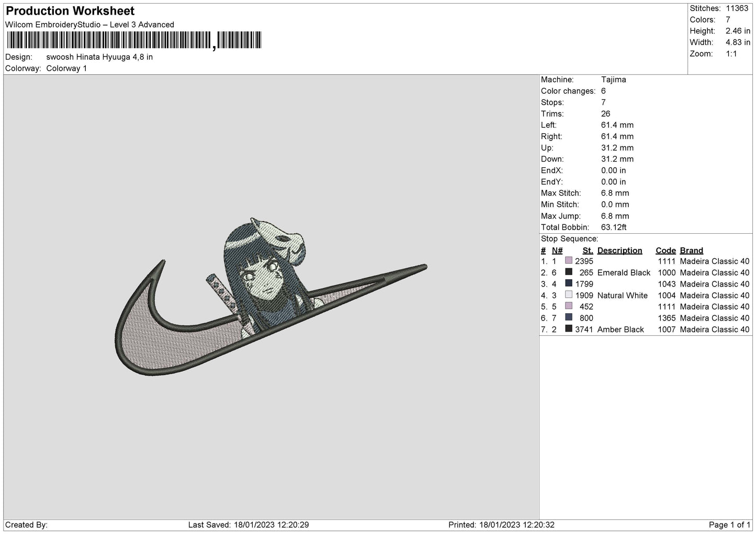Viewport: 756px width, 534px height.
Task: Click the N# column header
Action: pos(557,251)
